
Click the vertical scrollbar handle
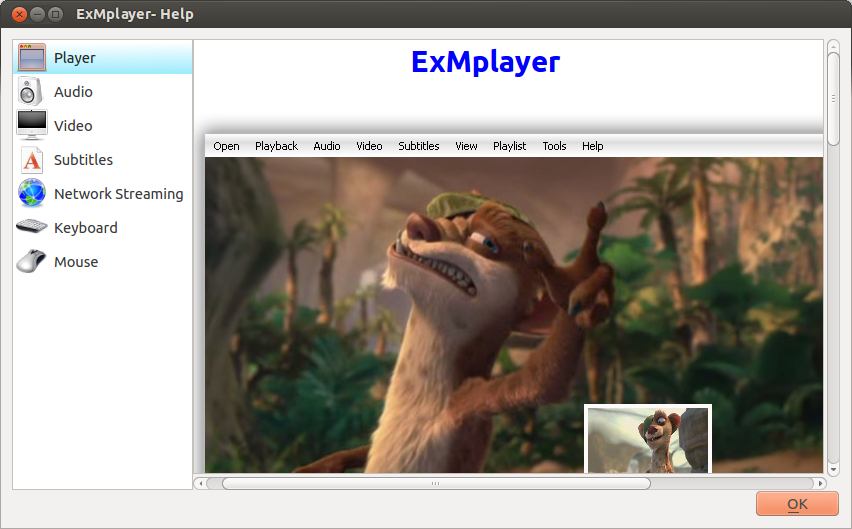pyautogui.click(x=833, y=99)
